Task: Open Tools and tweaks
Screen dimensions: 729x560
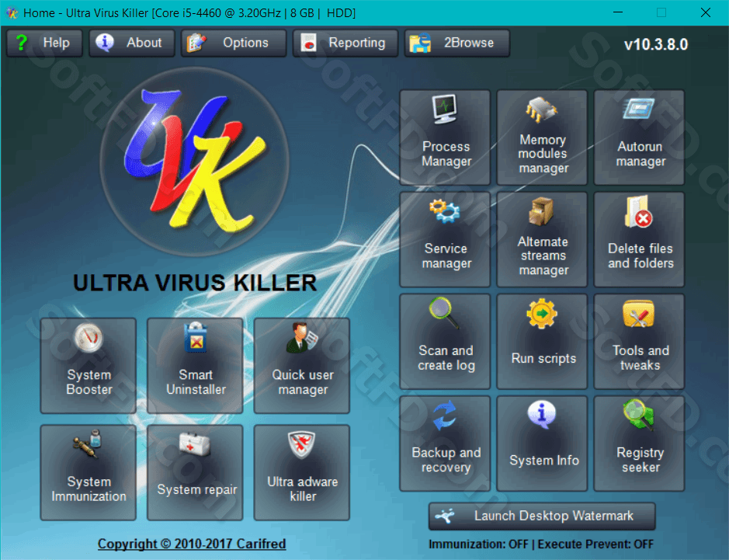Action: pos(639,341)
